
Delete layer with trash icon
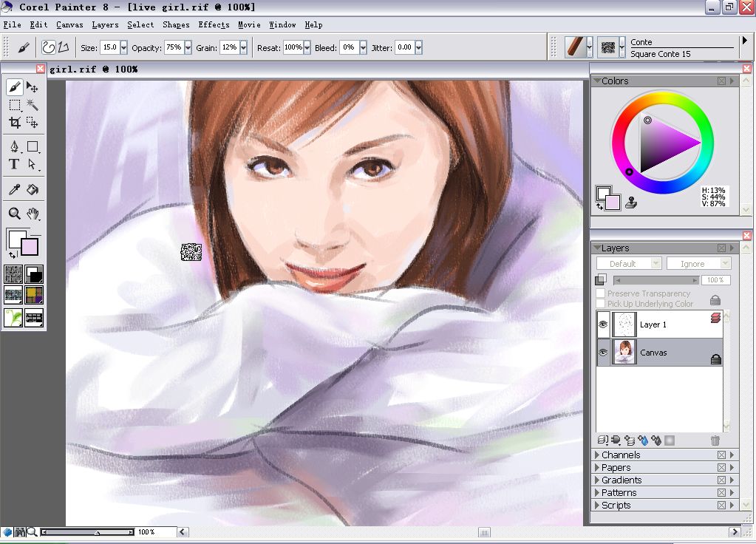point(715,441)
